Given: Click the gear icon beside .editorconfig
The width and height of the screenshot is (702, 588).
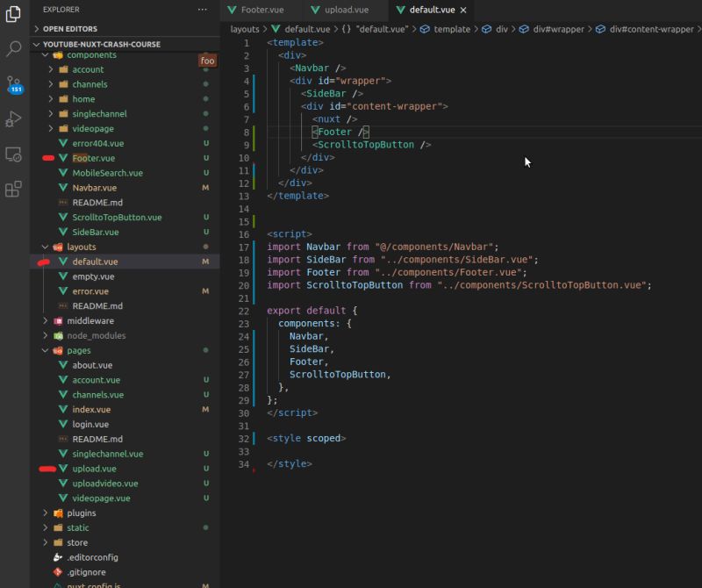Looking at the screenshot, I should point(56,557).
